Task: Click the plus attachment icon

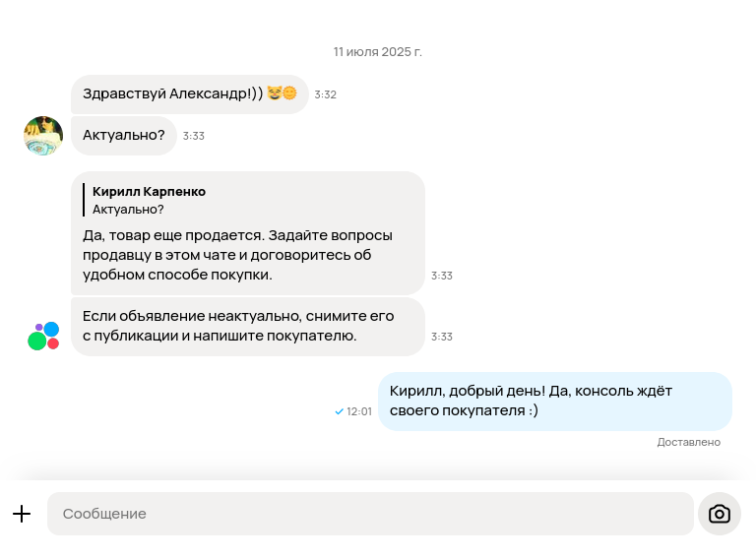Action: tap(22, 514)
